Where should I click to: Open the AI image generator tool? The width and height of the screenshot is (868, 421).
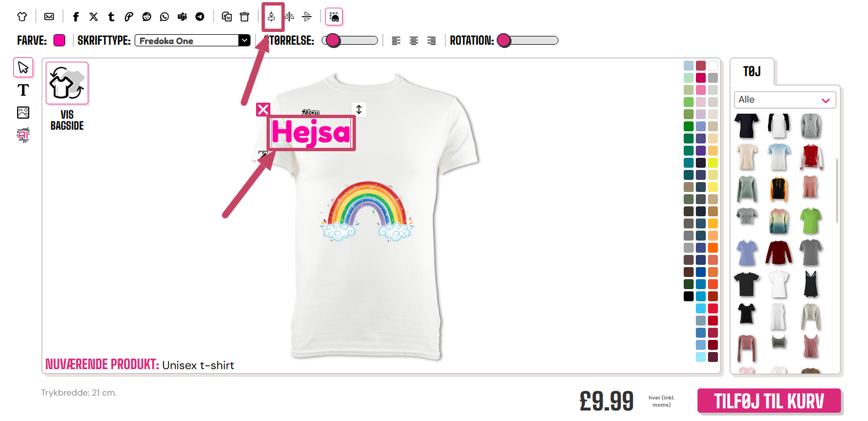tap(23, 135)
